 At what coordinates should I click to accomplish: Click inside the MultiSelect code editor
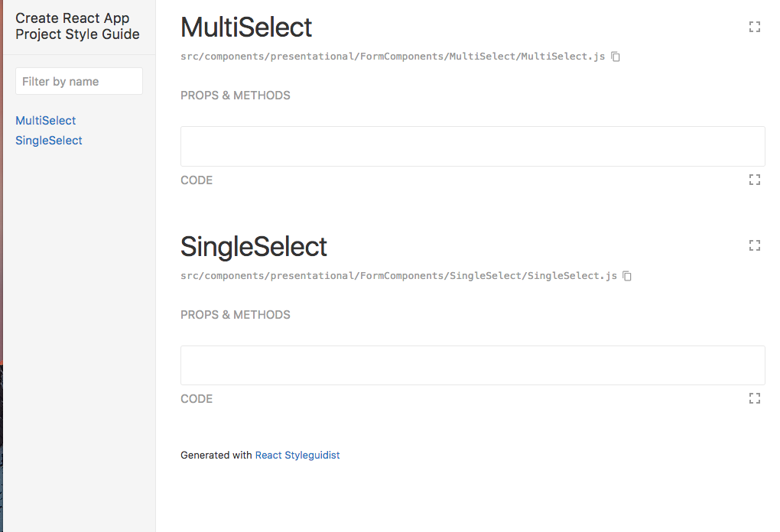(472, 145)
